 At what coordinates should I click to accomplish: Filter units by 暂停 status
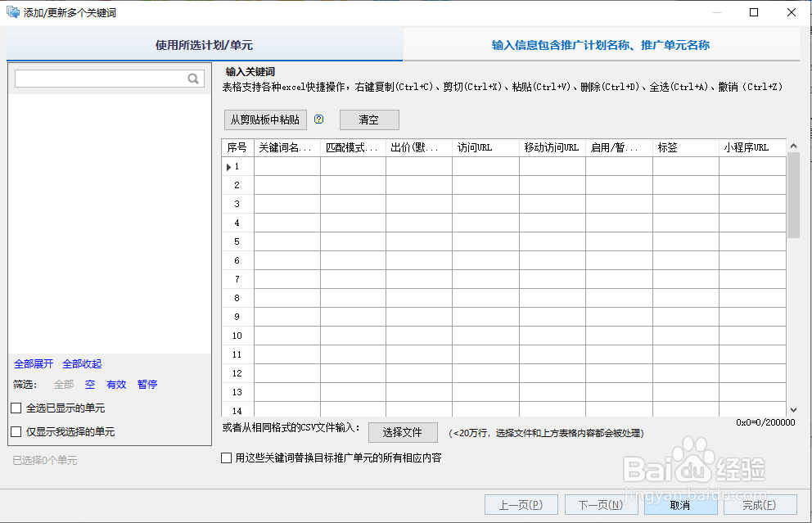tap(147, 384)
